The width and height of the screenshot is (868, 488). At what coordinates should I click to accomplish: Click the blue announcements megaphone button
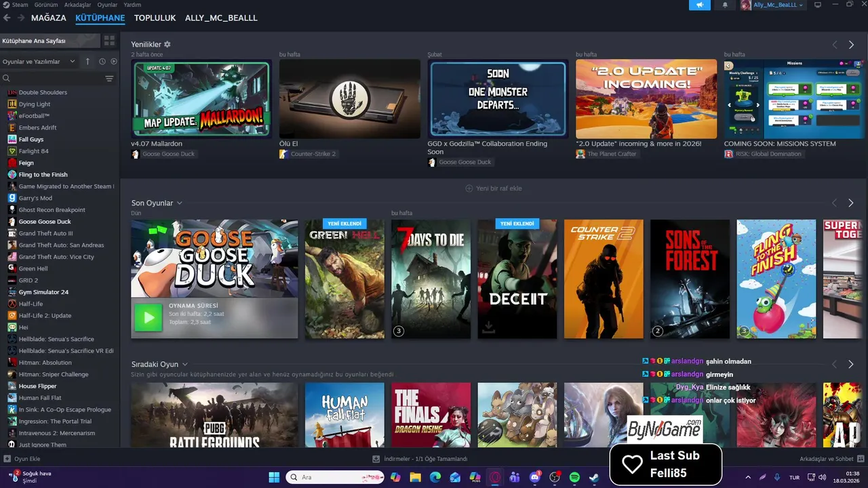tap(699, 5)
